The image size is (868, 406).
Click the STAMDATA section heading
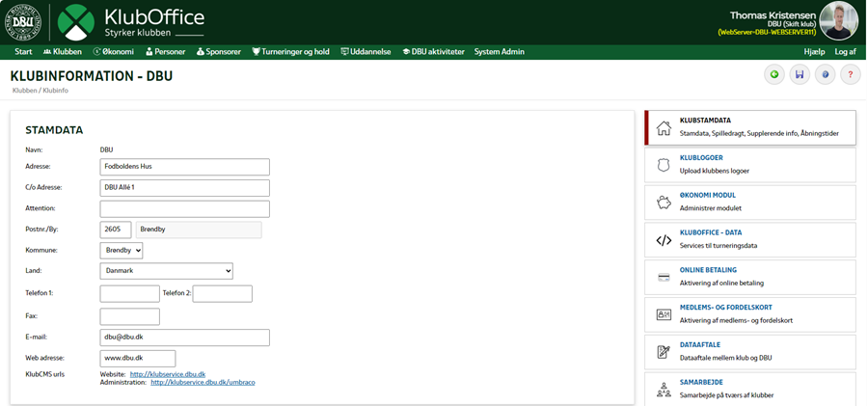coord(54,131)
